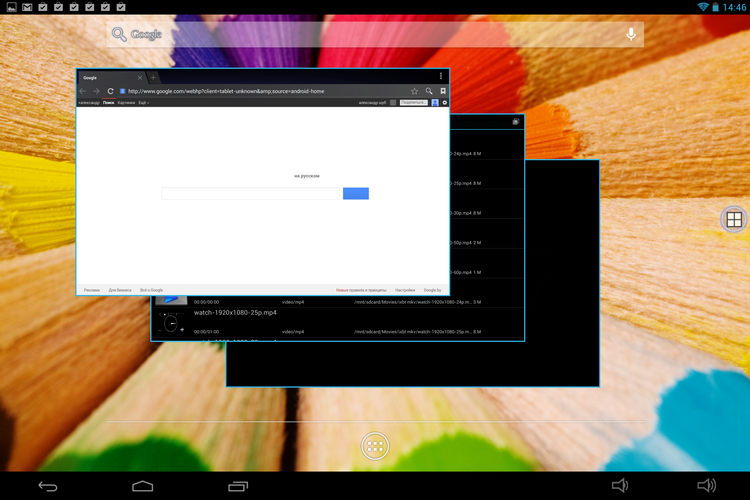Open the Google.by footer link
This screenshot has height=500, width=750.
pos(432,290)
